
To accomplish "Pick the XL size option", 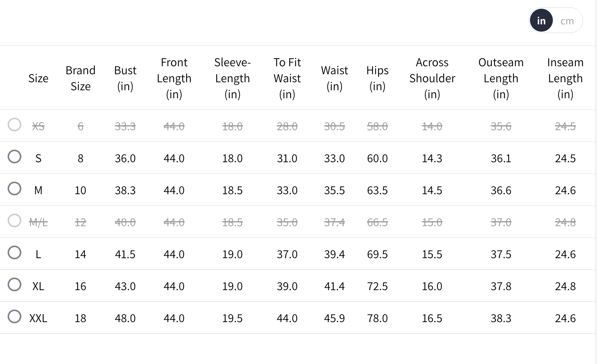I will coord(14,284).
